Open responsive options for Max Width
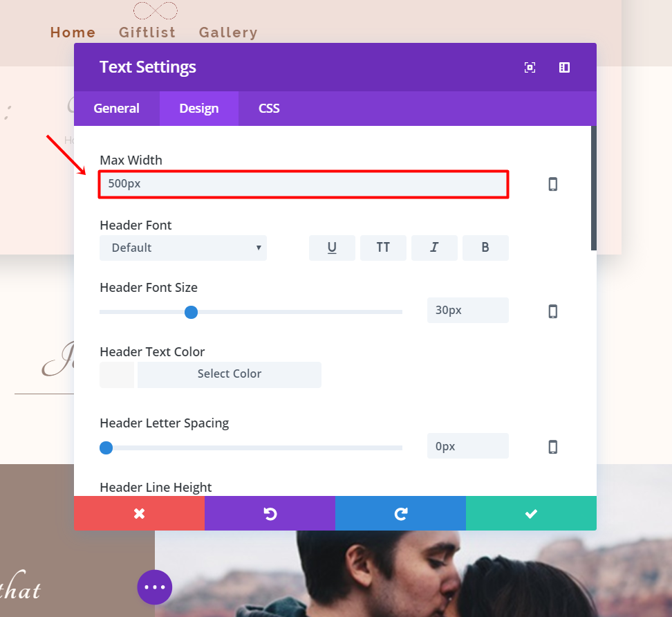 click(x=553, y=184)
